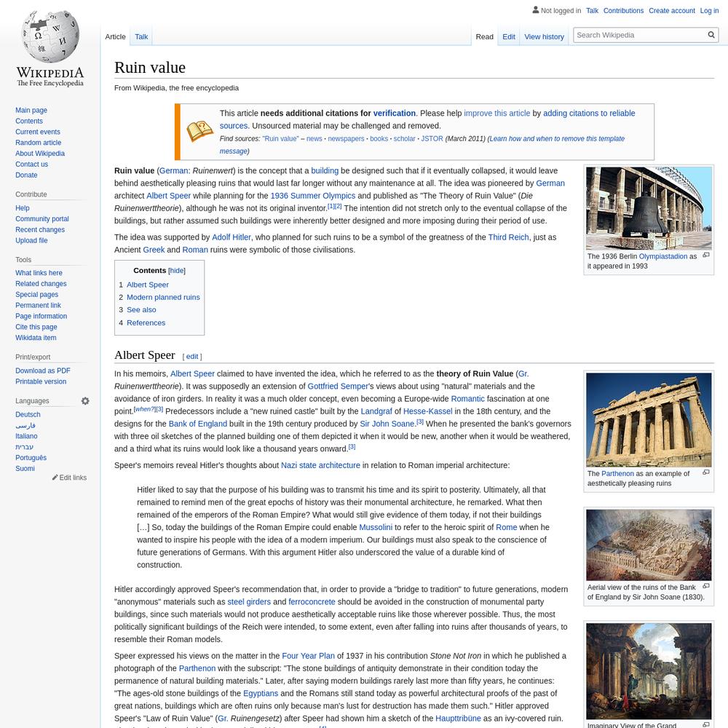Open What links here tool
Screen dimensions: 728x728
click(39, 273)
